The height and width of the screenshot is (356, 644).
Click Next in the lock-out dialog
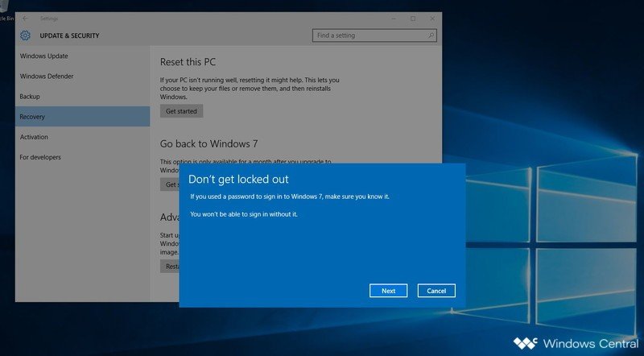[x=388, y=291]
